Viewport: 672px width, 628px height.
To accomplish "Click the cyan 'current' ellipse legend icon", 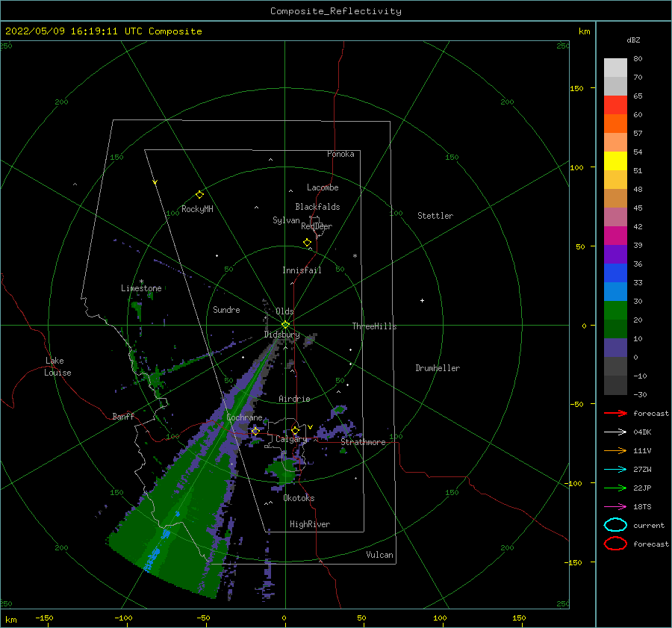I will (x=615, y=525).
